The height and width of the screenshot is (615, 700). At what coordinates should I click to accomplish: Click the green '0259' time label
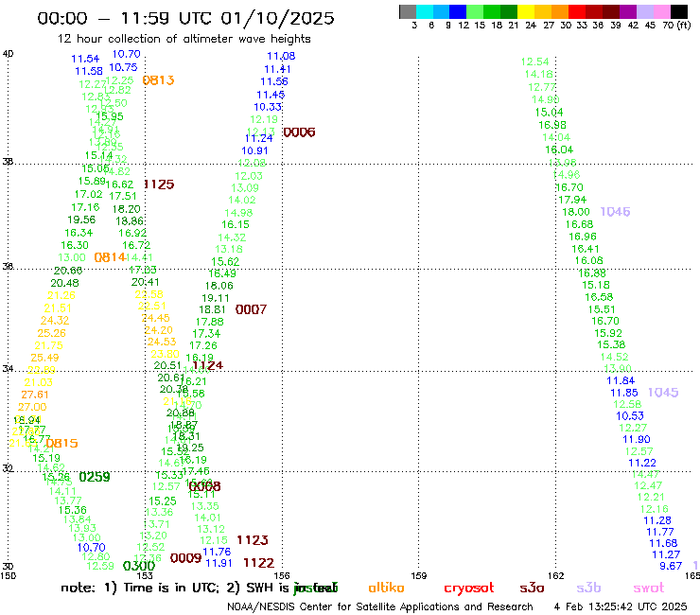click(95, 477)
